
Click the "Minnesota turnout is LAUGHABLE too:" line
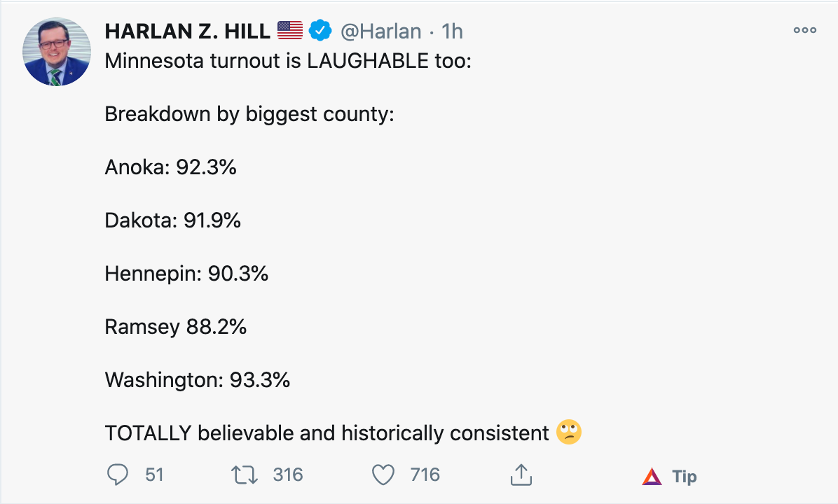click(x=288, y=60)
